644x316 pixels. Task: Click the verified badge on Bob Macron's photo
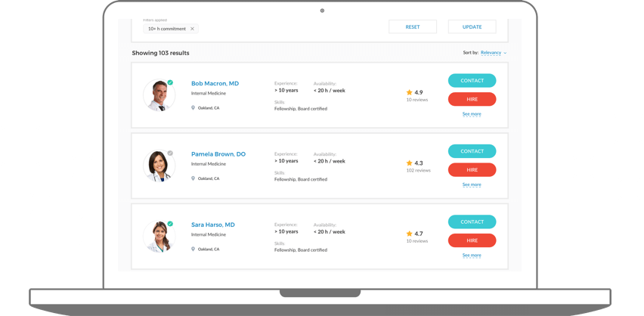[x=170, y=82]
